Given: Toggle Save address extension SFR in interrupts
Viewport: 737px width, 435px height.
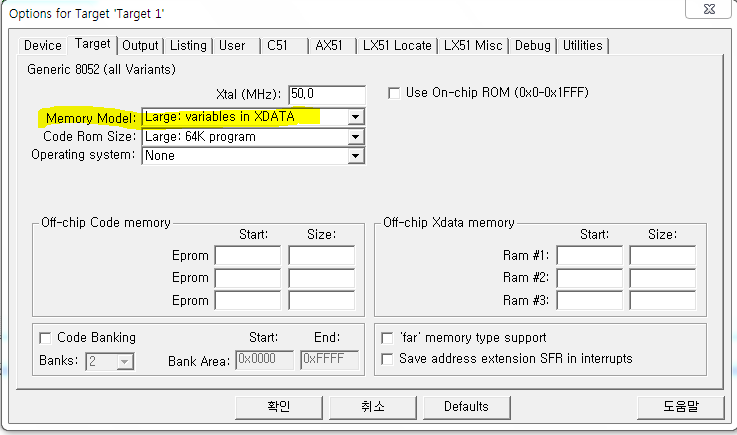Looking at the screenshot, I should point(387,359).
